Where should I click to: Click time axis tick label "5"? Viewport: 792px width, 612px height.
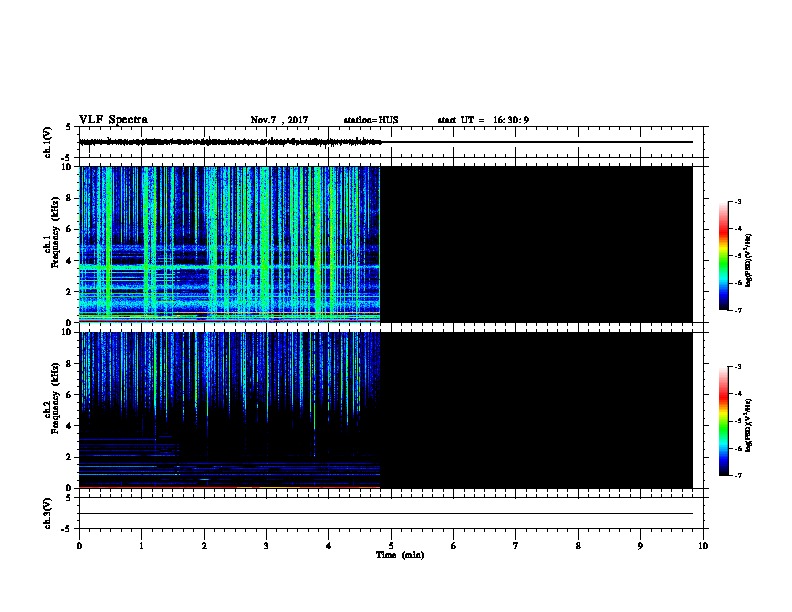click(x=391, y=545)
